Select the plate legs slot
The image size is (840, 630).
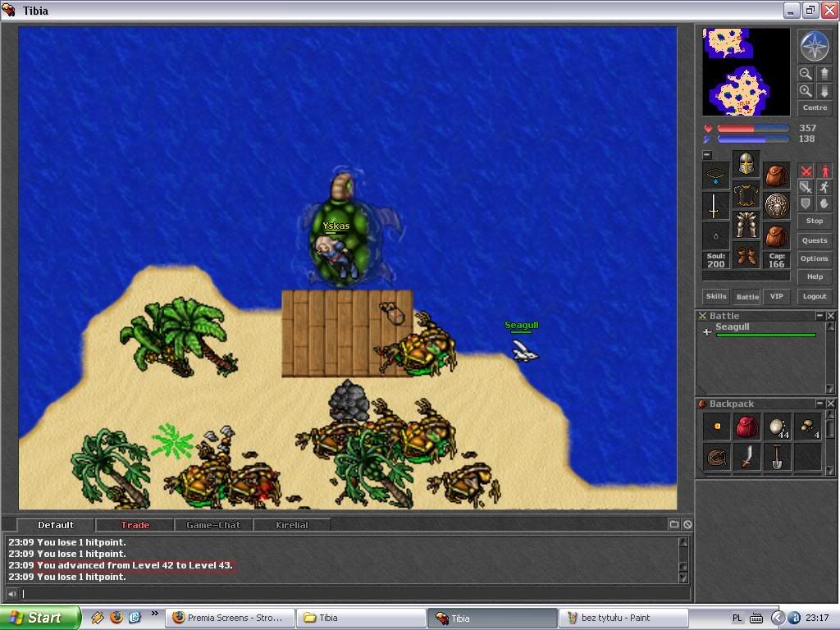point(746,225)
